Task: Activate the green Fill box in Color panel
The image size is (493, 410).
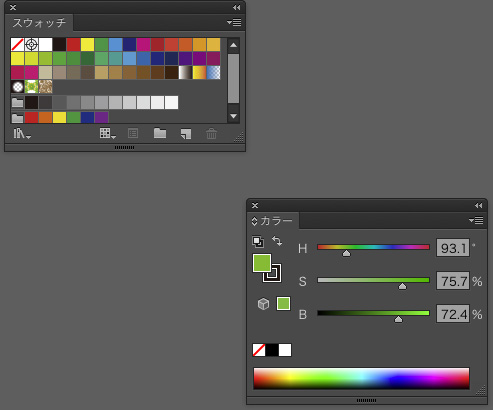Action: 262,263
